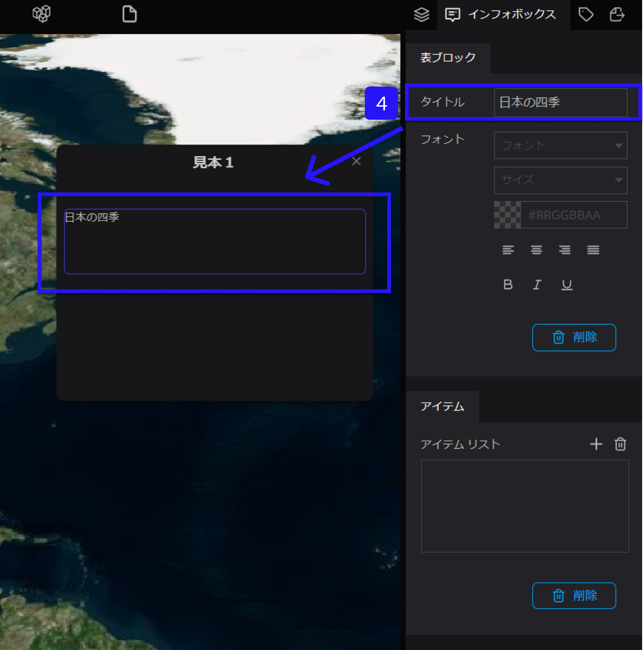Click 削除 button in アイテム section

[x=574, y=595]
